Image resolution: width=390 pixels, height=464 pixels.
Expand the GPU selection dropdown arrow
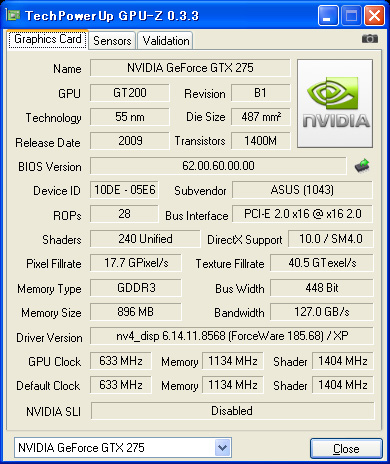click(223, 448)
